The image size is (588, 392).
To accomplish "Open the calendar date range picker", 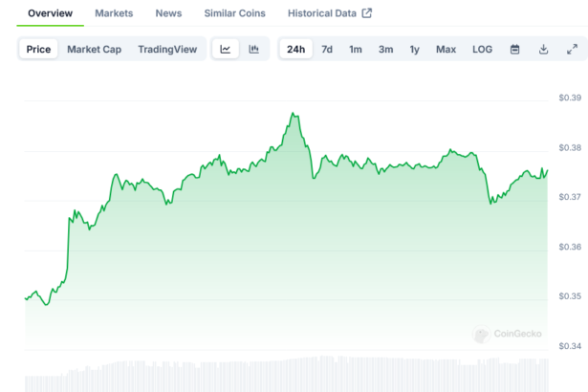I will click(x=514, y=49).
